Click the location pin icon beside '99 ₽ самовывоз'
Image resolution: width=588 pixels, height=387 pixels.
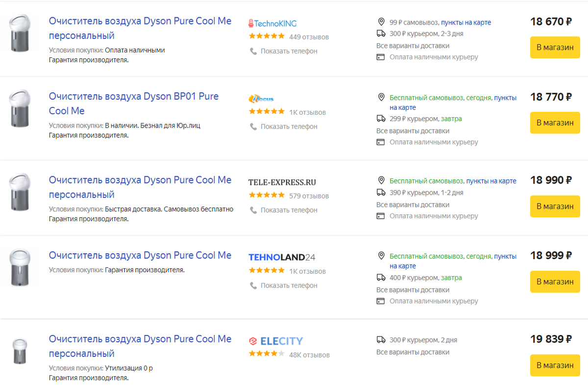(x=381, y=22)
